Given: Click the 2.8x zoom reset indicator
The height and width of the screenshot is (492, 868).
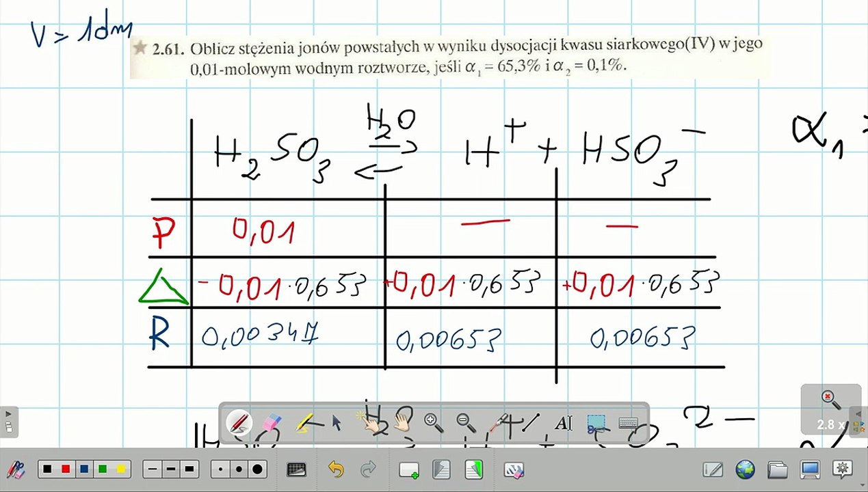Looking at the screenshot, I should (x=831, y=409).
